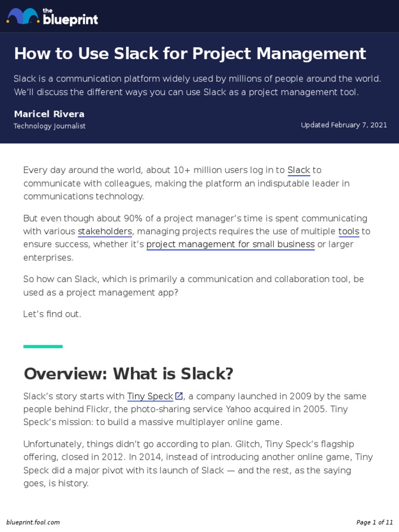Open the Tiny Speck link

pos(150,396)
